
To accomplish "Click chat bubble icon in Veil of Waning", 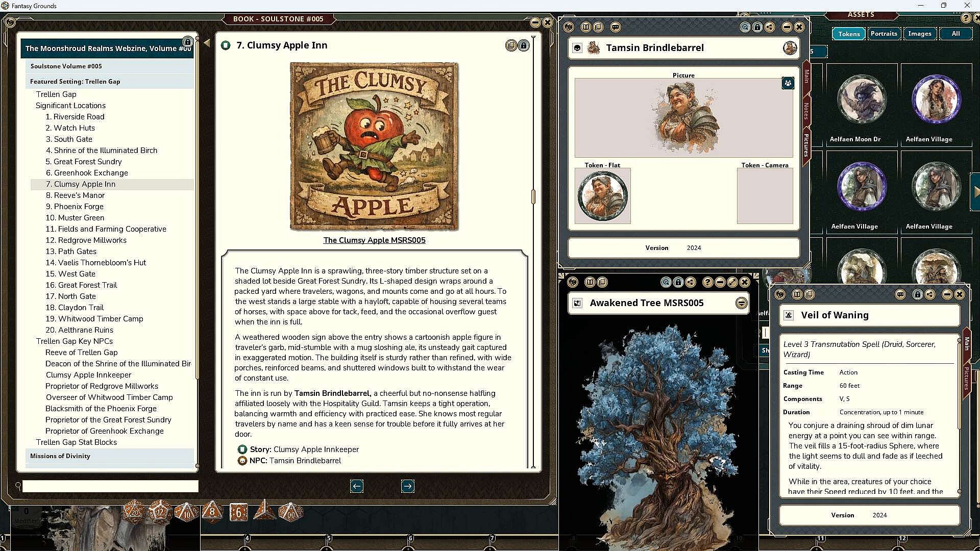I will click(x=900, y=294).
